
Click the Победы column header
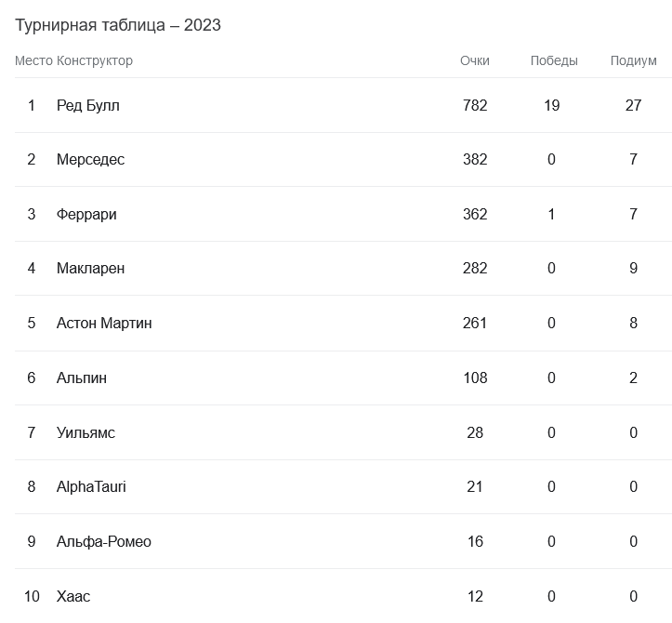click(x=554, y=60)
